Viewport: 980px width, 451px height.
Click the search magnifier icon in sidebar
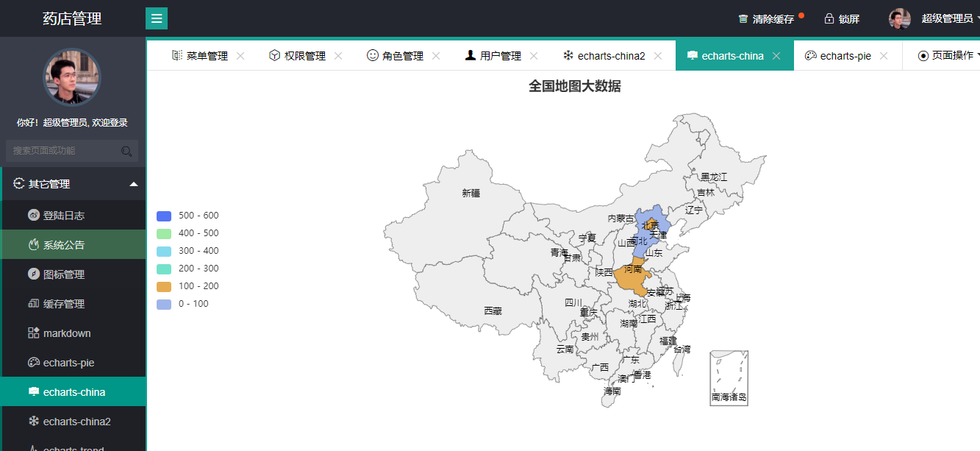(126, 152)
